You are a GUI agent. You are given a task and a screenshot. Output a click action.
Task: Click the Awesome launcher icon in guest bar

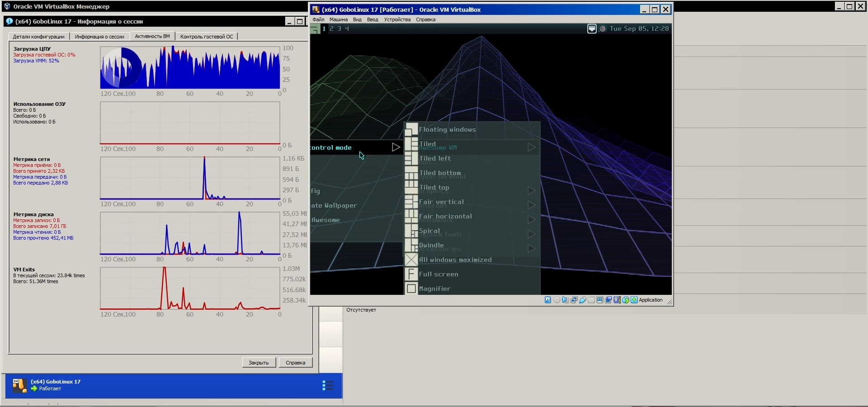(315, 29)
